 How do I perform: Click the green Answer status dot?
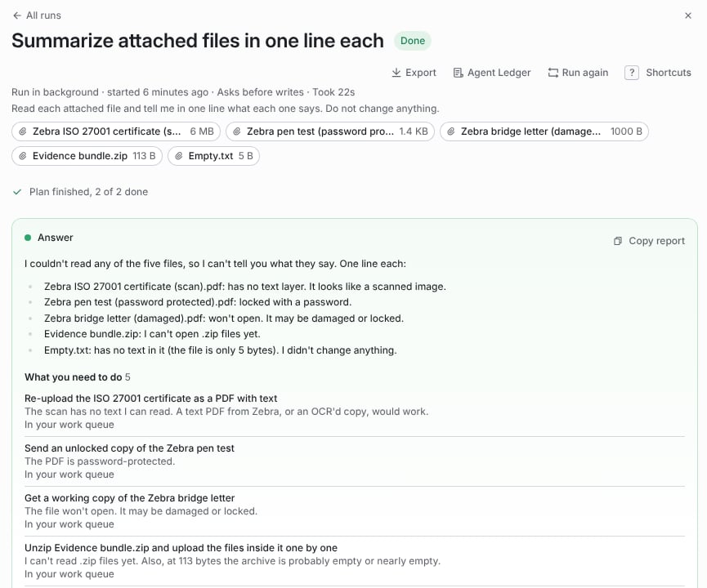pyautogui.click(x=28, y=238)
